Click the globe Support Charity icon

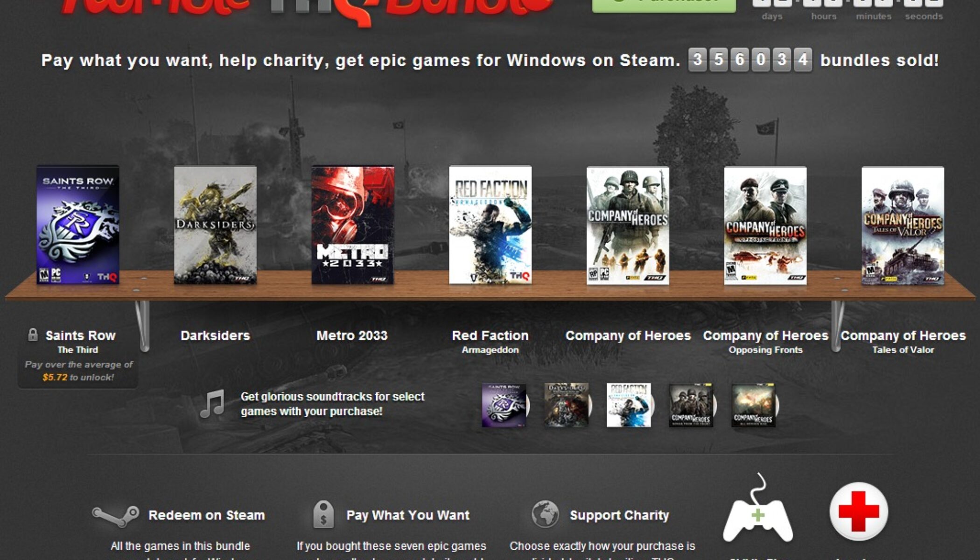(545, 514)
